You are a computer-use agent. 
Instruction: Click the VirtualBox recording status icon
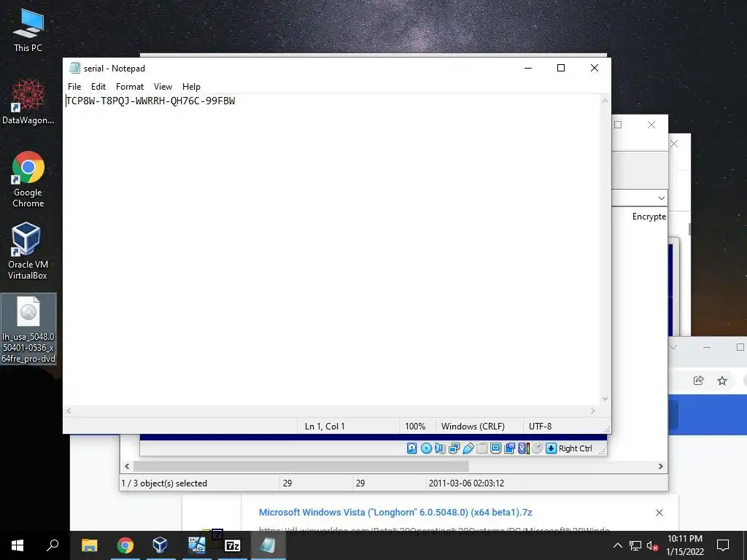(x=509, y=448)
